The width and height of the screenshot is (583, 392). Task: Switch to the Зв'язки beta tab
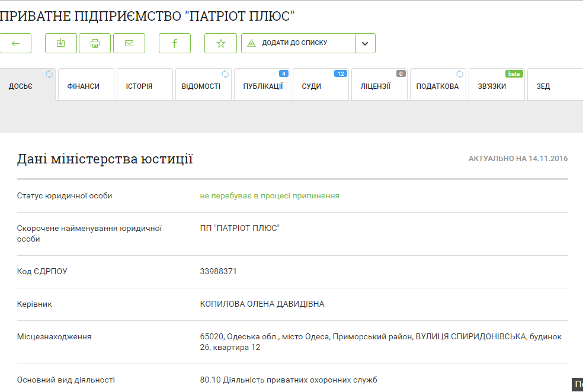[x=492, y=86]
